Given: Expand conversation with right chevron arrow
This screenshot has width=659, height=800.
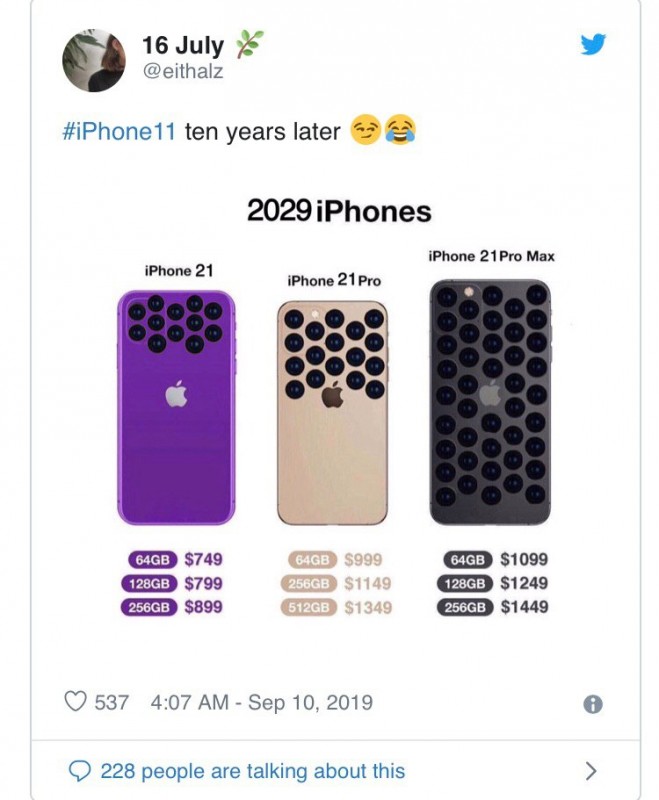Looking at the screenshot, I should point(591,770).
